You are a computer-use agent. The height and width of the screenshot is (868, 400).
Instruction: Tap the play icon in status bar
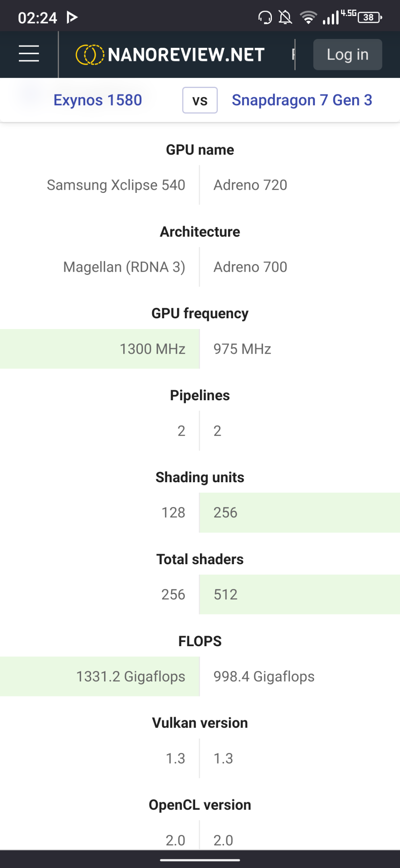(x=72, y=17)
